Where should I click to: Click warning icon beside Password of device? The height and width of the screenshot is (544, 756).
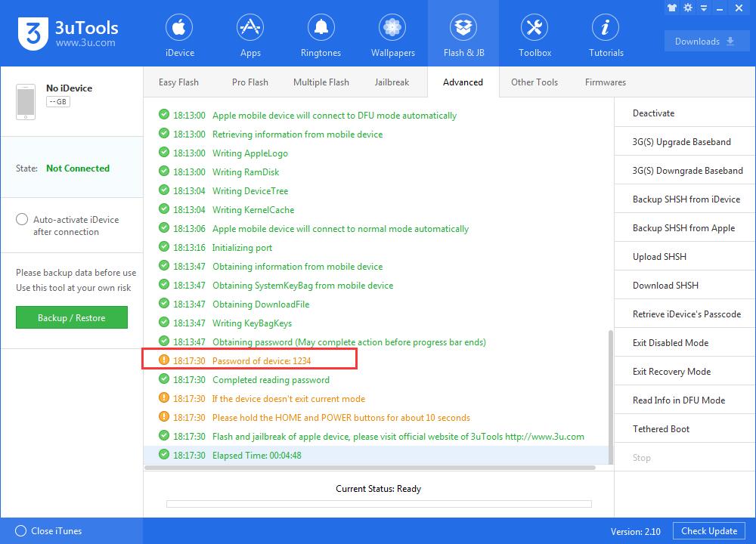click(164, 360)
